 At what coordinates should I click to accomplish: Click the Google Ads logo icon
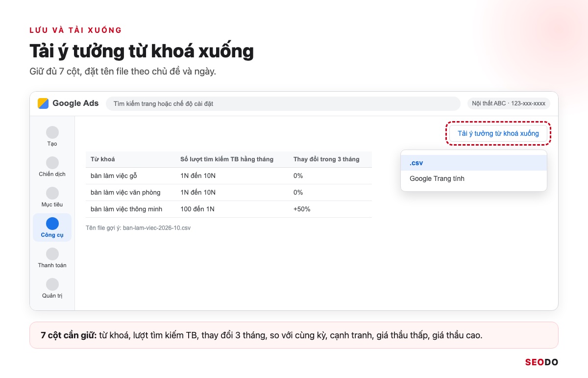[x=43, y=103]
